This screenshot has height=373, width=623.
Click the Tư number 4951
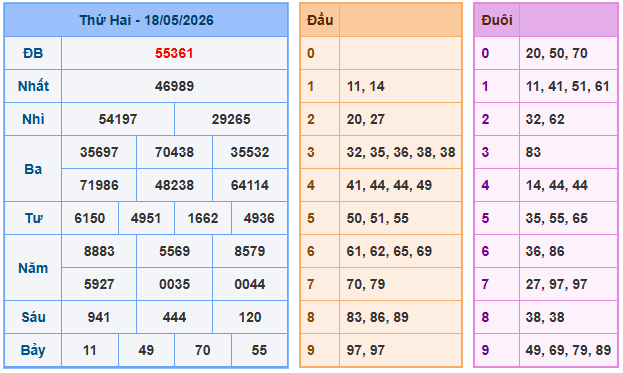tap(146, 218)
